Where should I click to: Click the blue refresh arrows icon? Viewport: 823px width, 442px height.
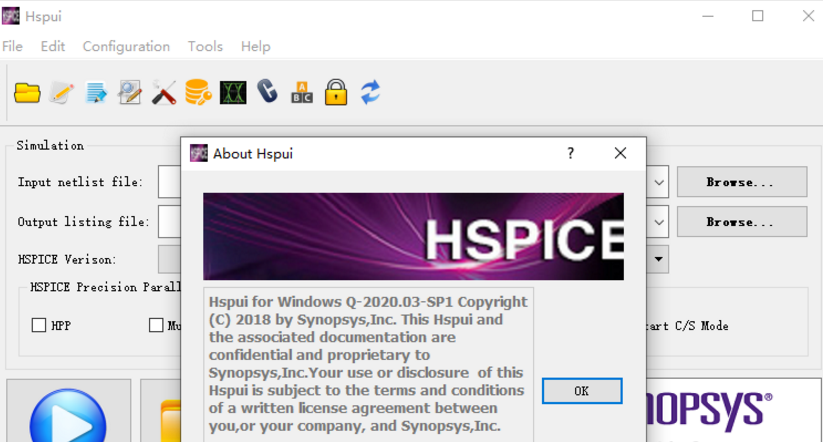pyautogui.click(x=371, y=92)
